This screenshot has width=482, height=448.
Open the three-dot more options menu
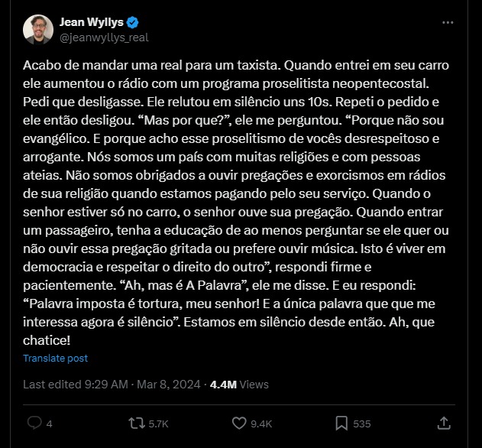448,22
